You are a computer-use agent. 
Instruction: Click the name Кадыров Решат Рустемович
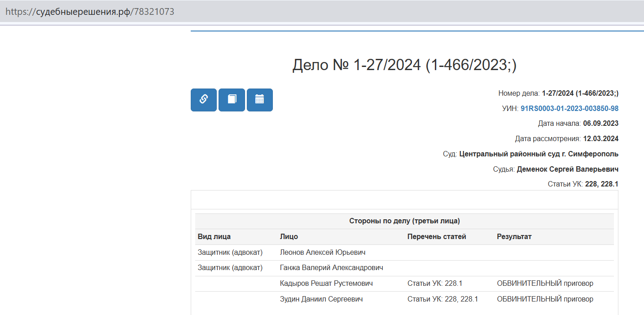(326, 284)
